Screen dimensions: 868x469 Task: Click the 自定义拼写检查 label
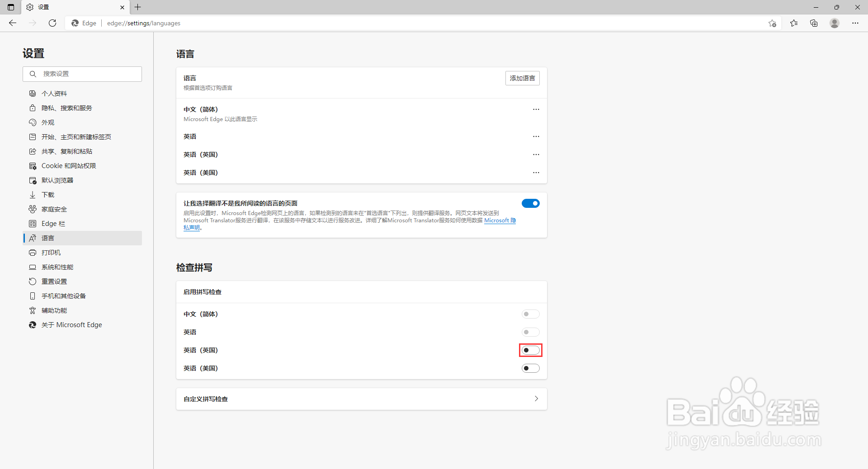pos(206,399)
